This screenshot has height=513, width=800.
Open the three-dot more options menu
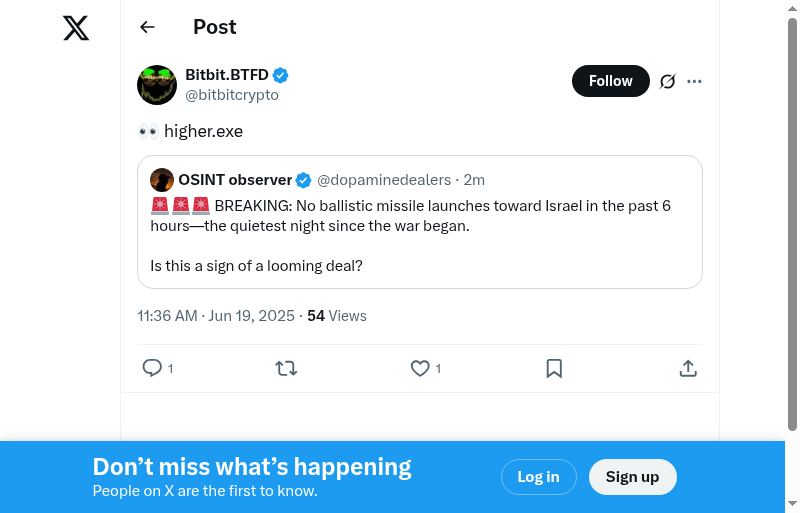(x=695, y=81)
